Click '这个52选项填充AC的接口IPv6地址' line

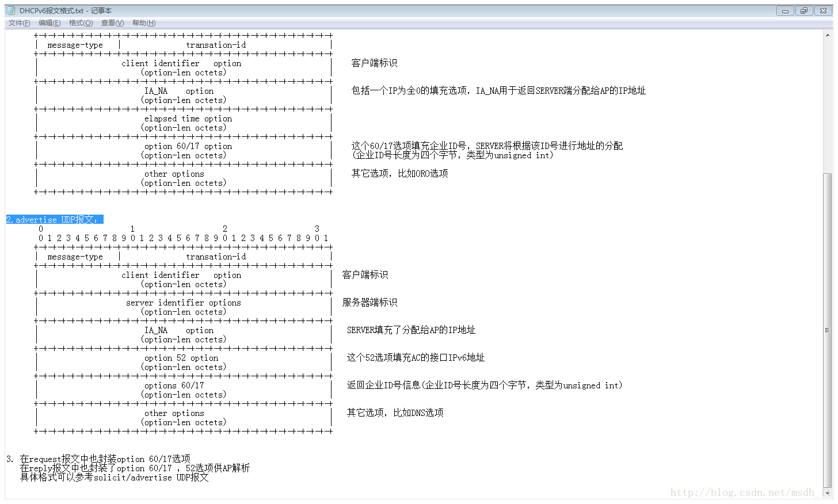416,358
